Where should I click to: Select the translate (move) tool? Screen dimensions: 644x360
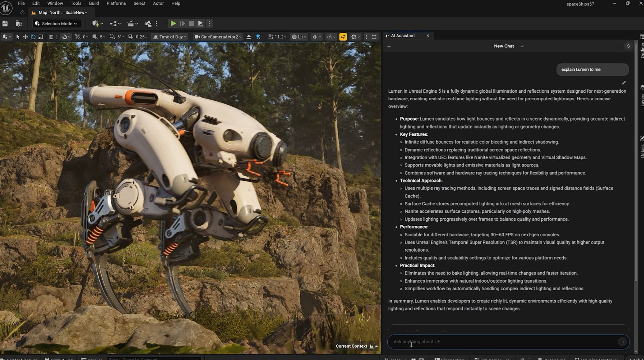point(25,37)
